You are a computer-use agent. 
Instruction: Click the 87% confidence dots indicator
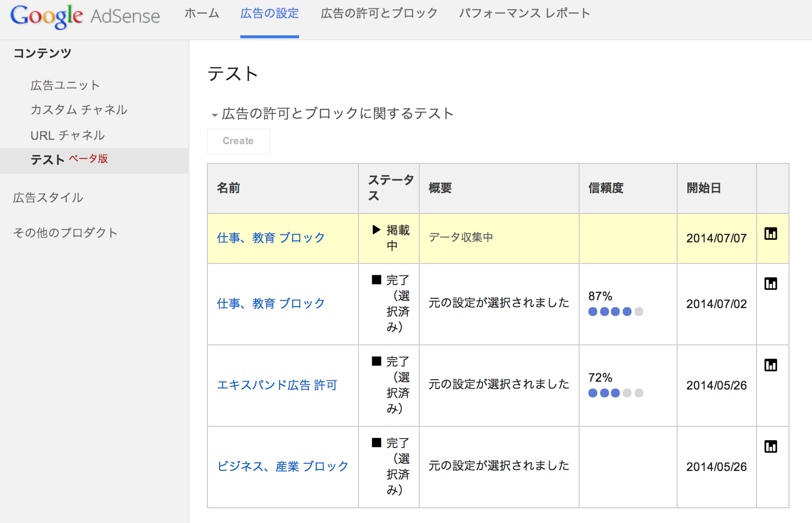click(615, 312)
